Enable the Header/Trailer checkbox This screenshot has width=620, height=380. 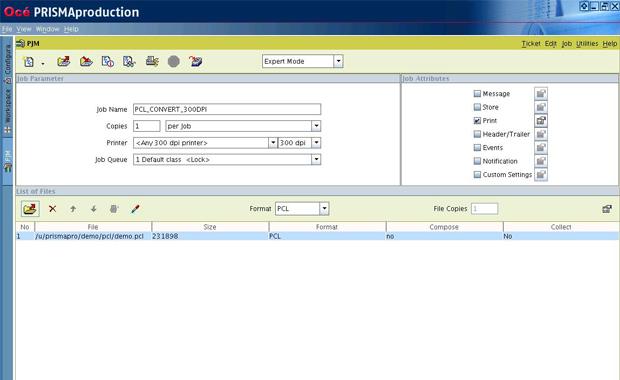[x=477, y=134]
